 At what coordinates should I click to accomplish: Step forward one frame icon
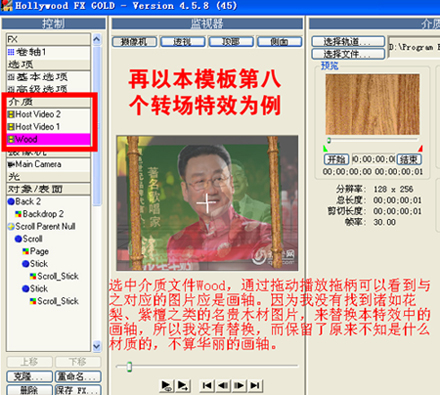tap(239, 385)
